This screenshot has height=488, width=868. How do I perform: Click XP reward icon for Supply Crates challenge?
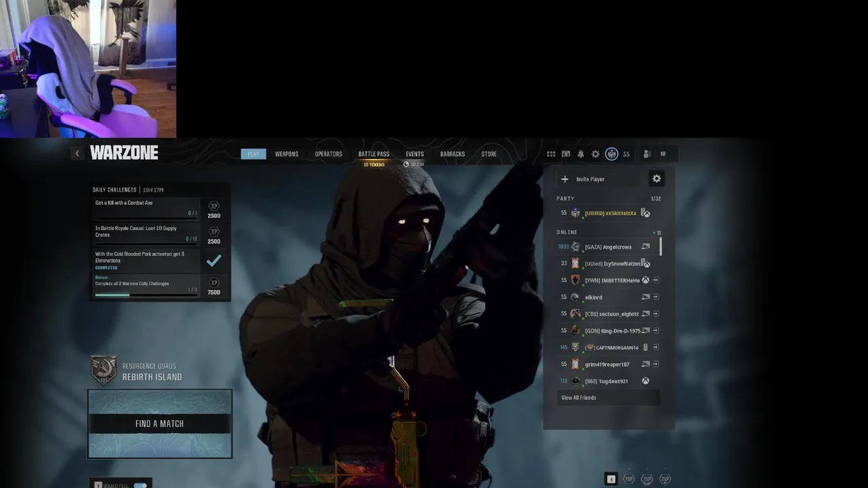(214, 232)
